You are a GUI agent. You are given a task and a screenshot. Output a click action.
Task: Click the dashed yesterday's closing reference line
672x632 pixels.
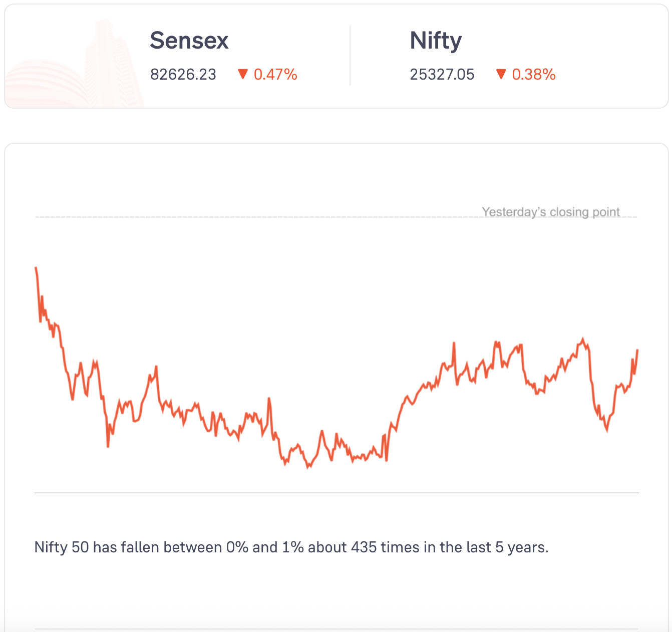point(250,217)
